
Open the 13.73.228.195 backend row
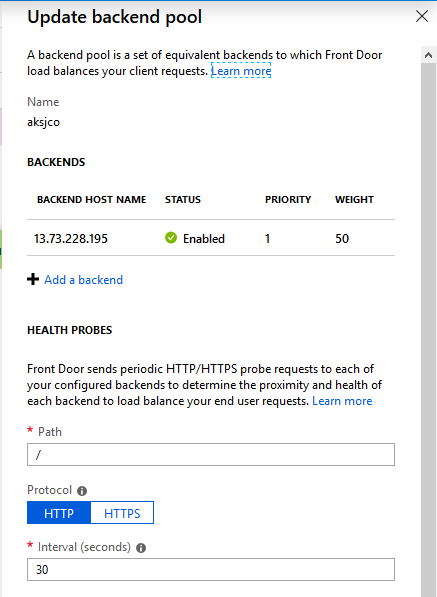point(211,238)
